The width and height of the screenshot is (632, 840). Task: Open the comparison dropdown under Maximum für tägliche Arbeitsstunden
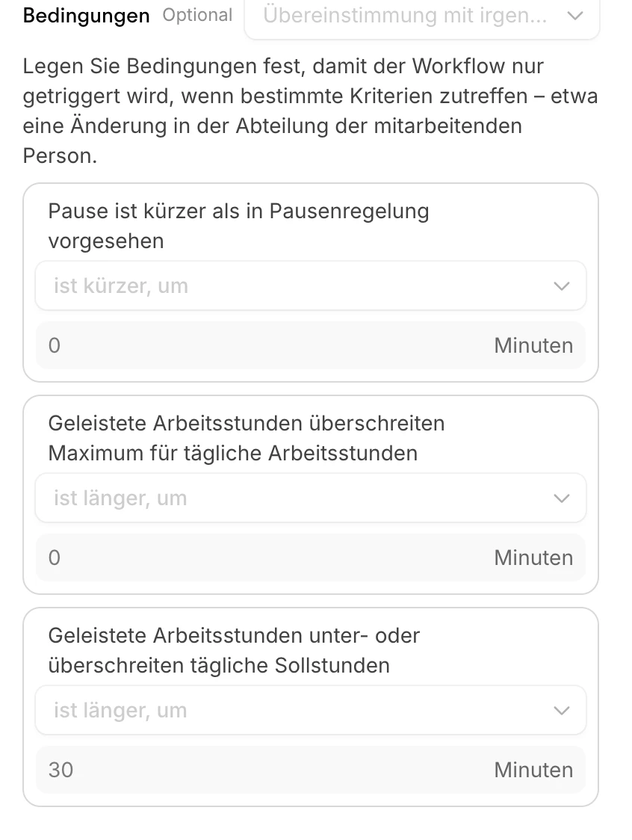pyautogui.click(x=299, y=498)
